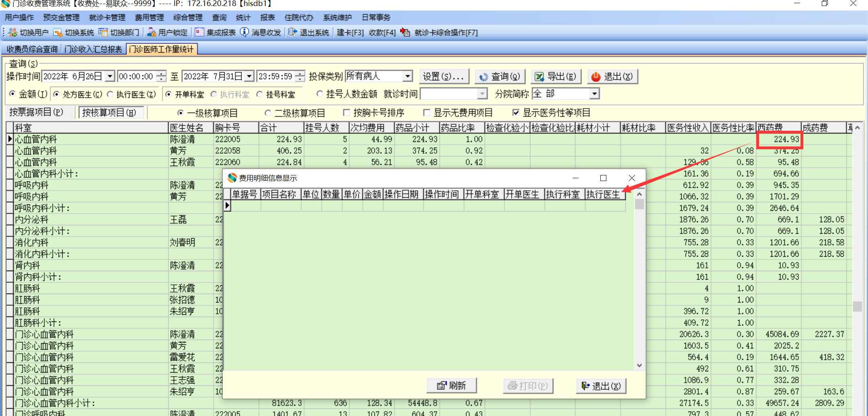Click the 切换用户 toolbar icon
The height and width of the screenshot is (416, 868).
(x=13, y=32)
